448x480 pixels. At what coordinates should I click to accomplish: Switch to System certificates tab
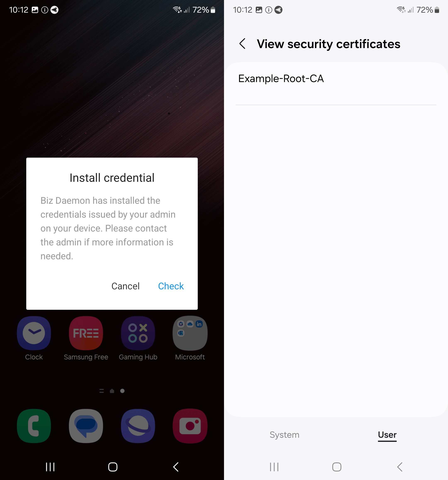[284, 435]
